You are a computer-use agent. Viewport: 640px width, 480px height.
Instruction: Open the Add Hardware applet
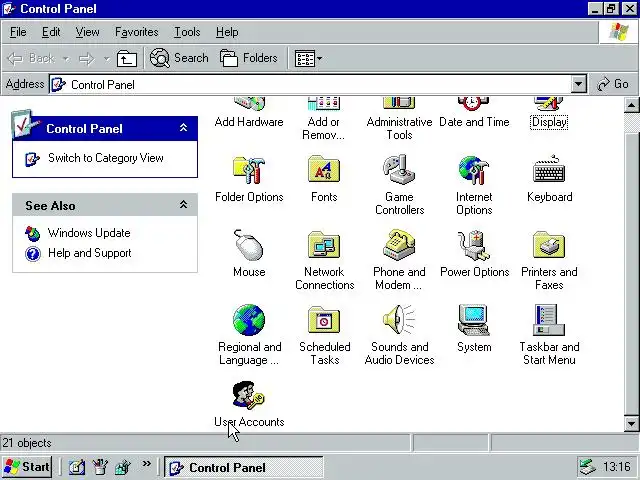[249, 113]
